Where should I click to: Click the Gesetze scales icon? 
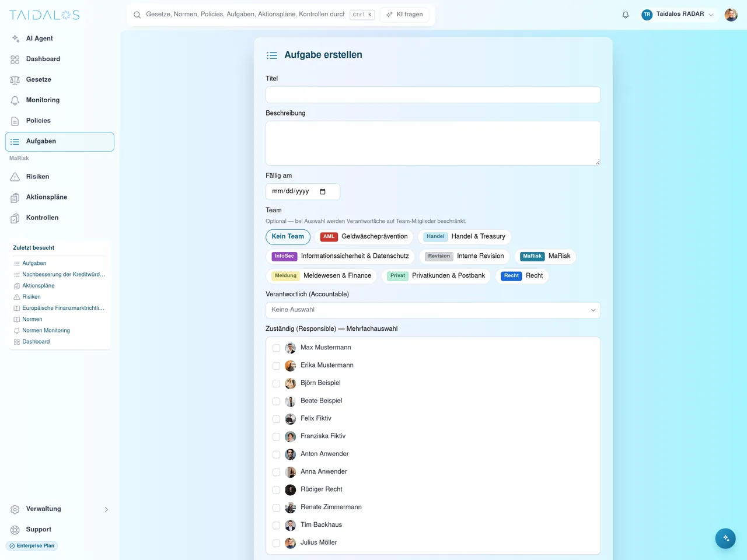pos(15,80)
